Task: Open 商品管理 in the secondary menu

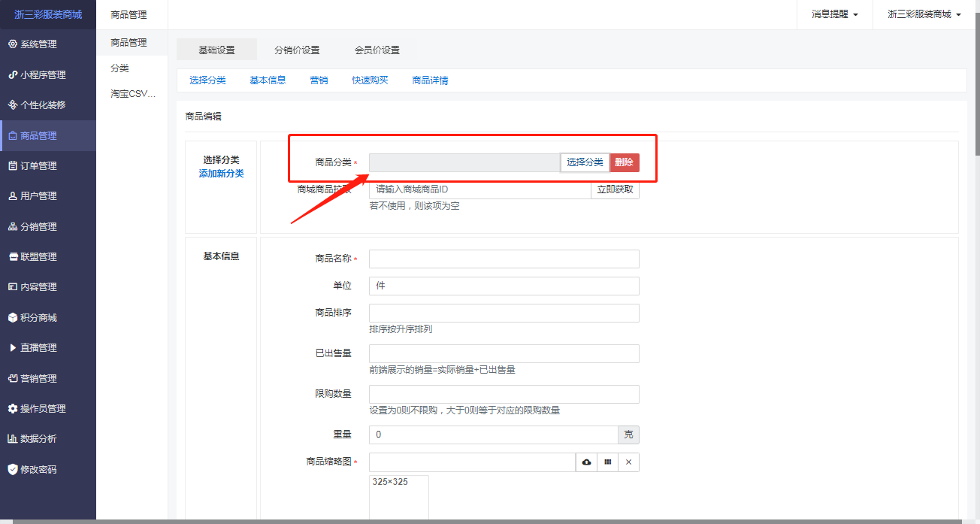Action: [132, 43]
